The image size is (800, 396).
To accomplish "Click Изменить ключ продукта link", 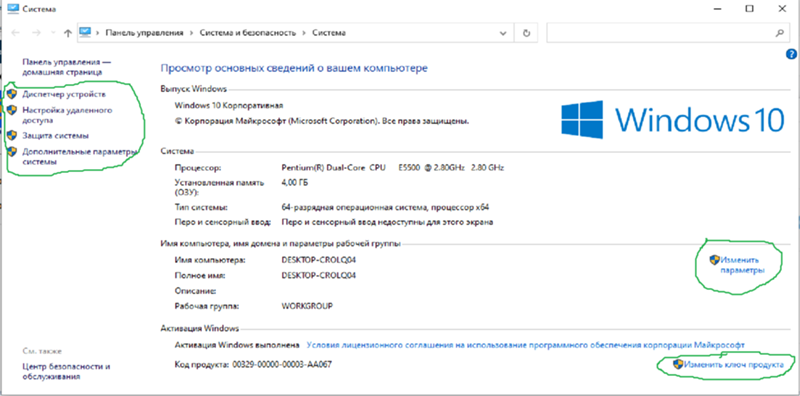I will [x=734, y=365].
